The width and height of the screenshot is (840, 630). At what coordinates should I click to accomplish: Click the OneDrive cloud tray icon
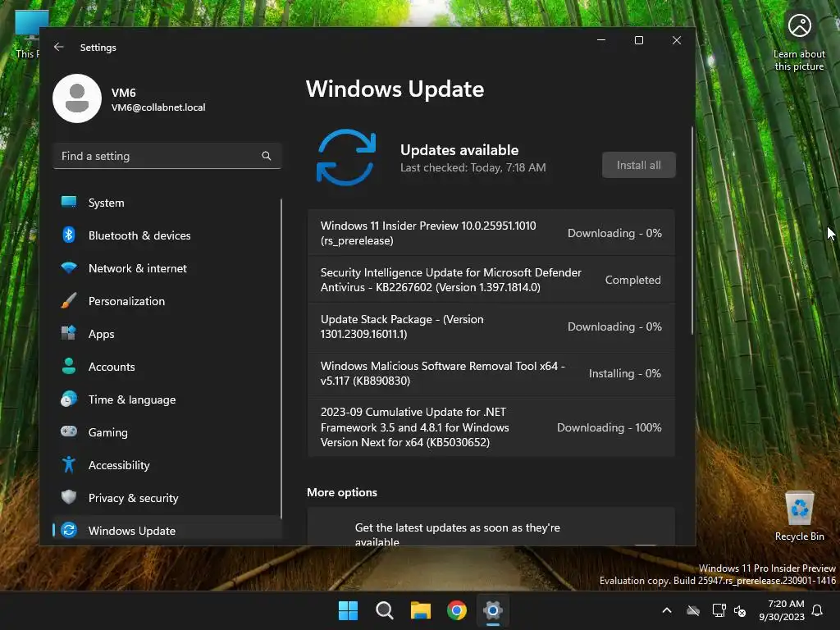coord(693,610)
